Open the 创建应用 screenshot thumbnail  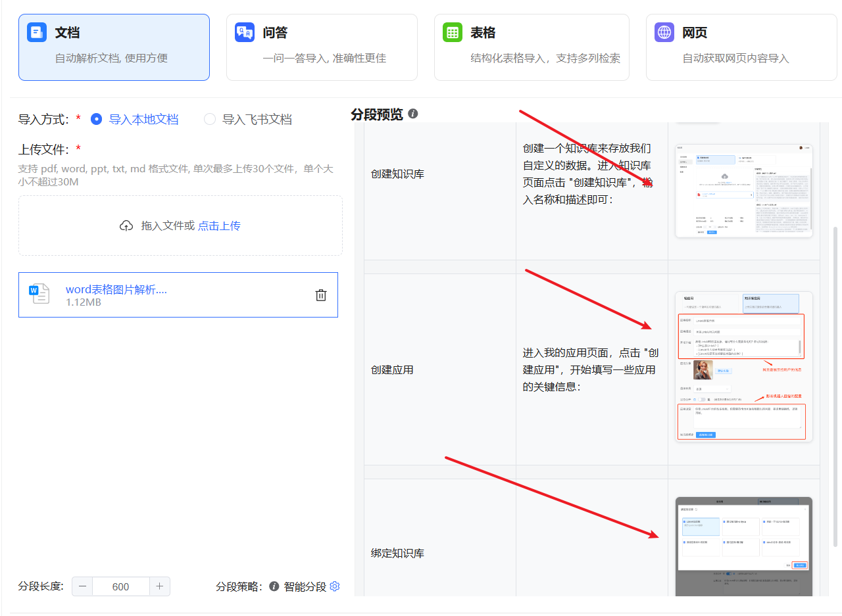(x=743, y=366)
